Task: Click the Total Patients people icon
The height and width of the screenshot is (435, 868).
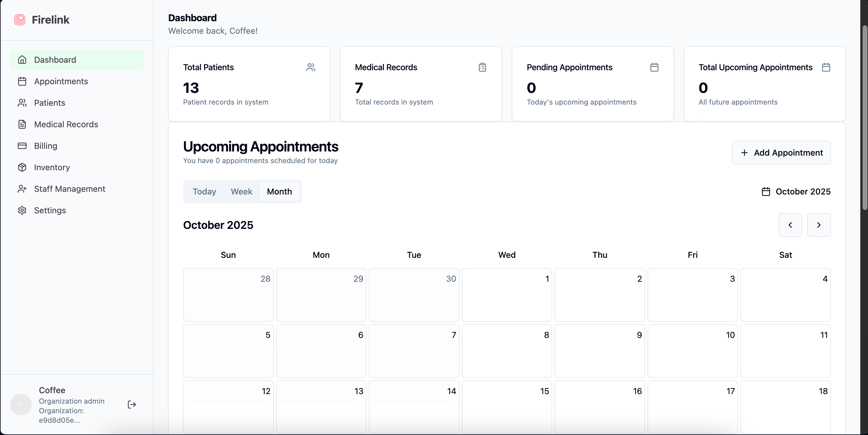Action: click(x=311, y=67)
